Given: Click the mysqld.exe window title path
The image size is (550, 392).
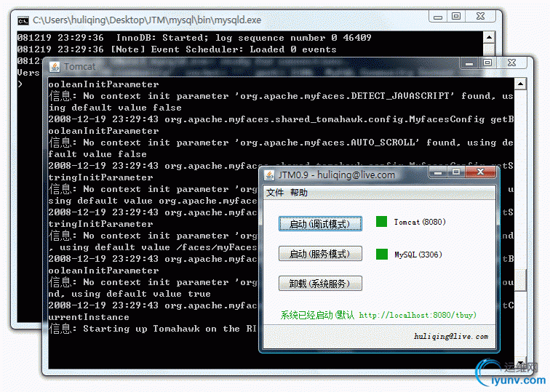Looking at the screenshot, I should (x=147, y=20).
